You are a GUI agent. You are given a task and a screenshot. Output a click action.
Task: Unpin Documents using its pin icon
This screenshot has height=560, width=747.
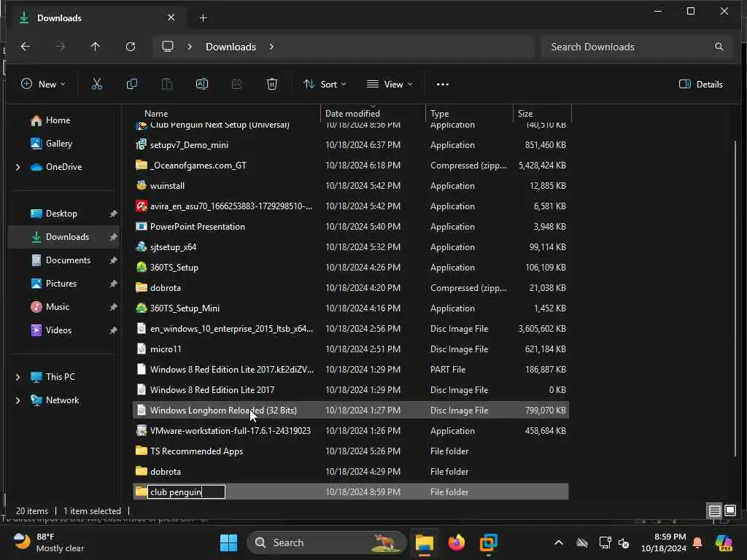pos(113,260)
